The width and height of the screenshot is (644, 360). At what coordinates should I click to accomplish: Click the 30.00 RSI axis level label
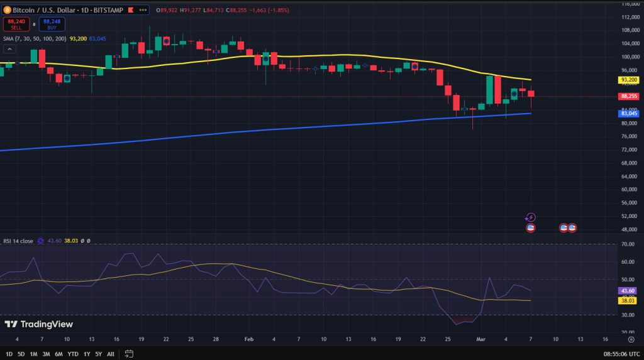(x=628, y=315)
